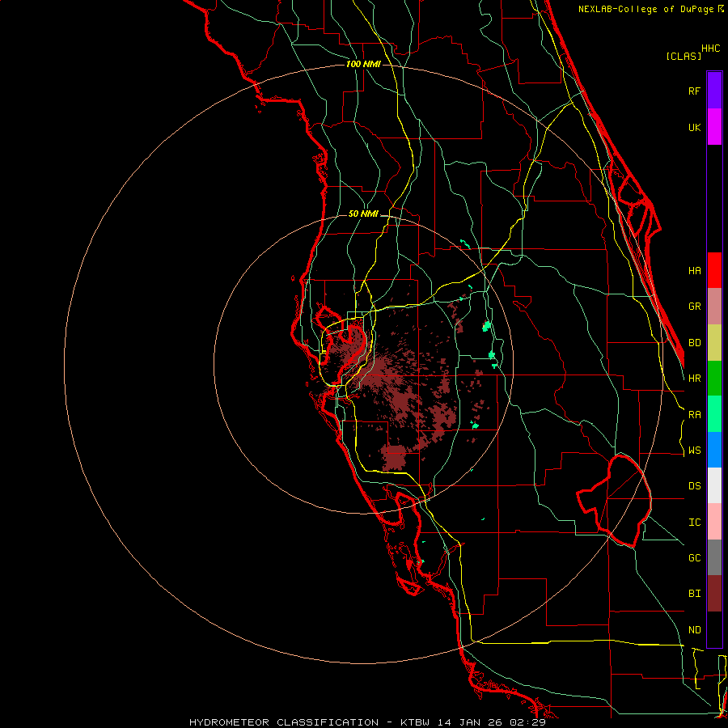The image size is (728, 728).
Task: Click the brown BI legend swatch
Action: 714,594
